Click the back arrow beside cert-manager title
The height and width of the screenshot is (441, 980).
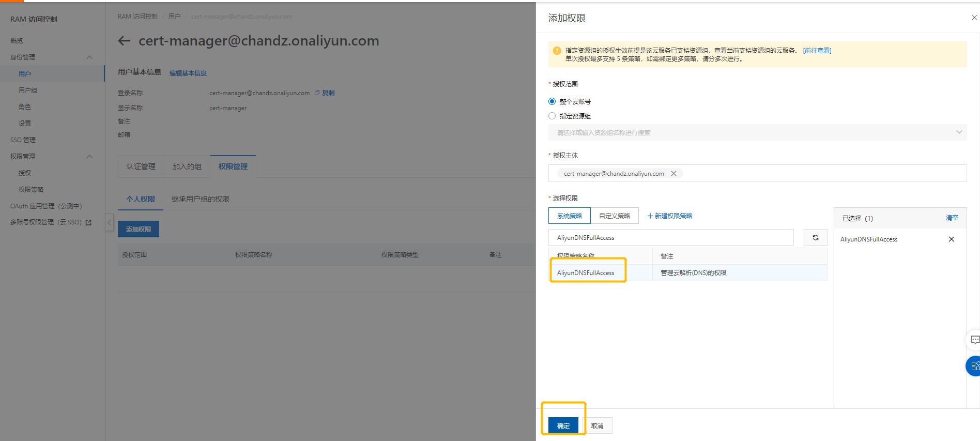(x=124, y=41)
